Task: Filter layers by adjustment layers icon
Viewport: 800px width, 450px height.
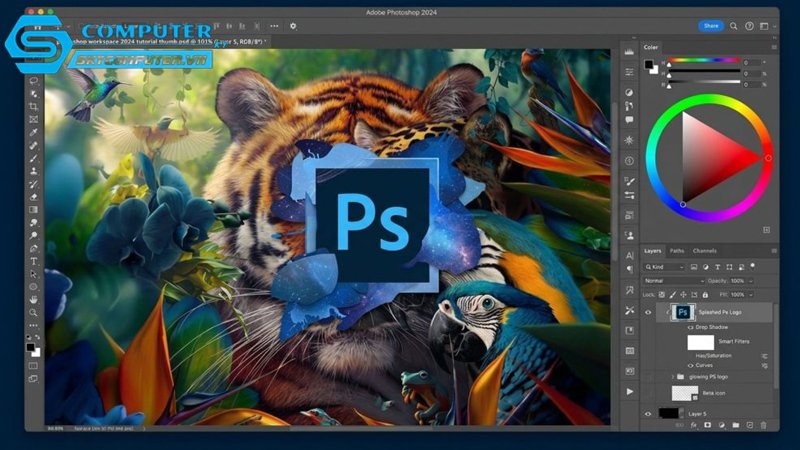Action: [706, 267]
